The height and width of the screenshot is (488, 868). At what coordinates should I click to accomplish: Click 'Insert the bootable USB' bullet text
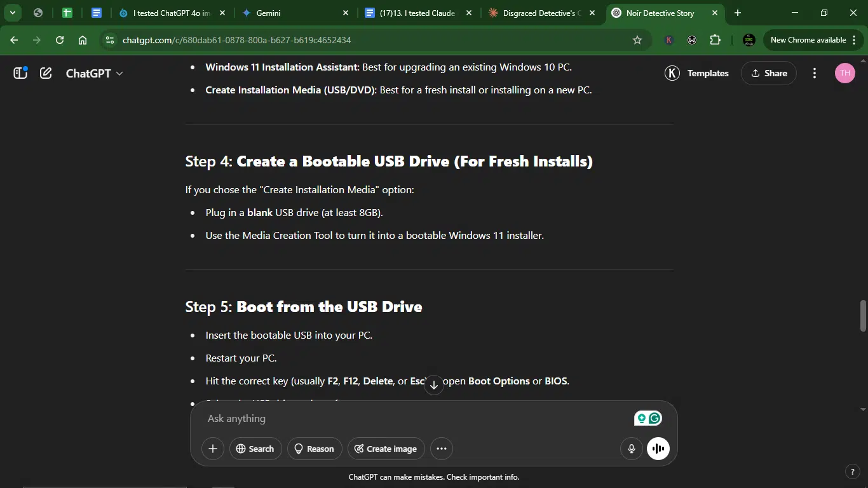pyautogui.click(x=288, y=335)
